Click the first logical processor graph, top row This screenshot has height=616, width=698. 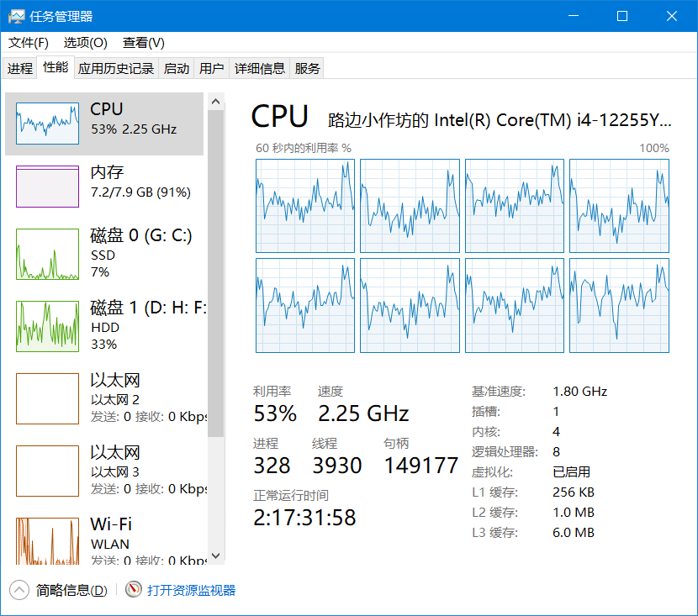[305, 206]
